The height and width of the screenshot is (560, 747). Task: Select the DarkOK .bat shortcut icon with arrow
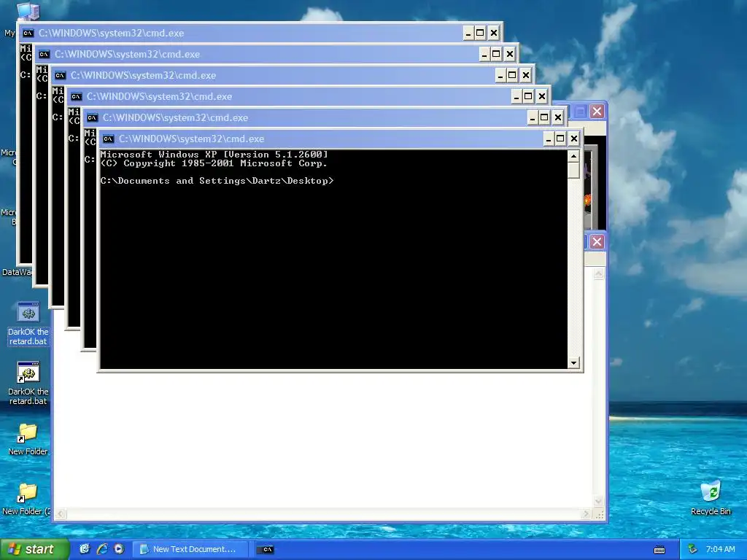[x=28, y=373]
